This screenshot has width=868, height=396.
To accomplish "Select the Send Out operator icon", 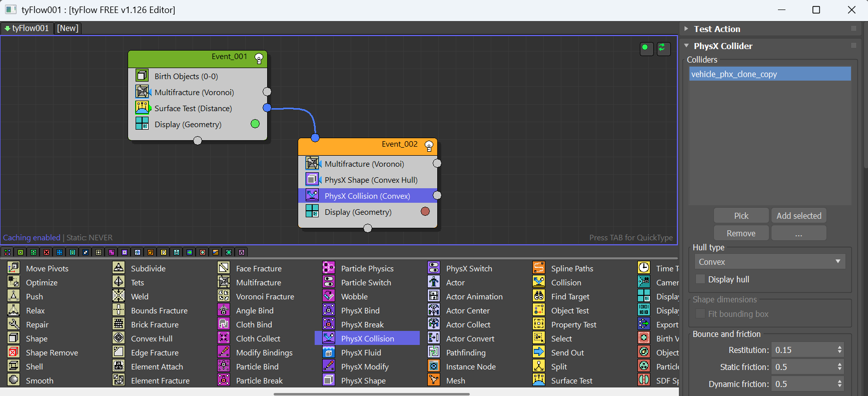I will point(539,352).
